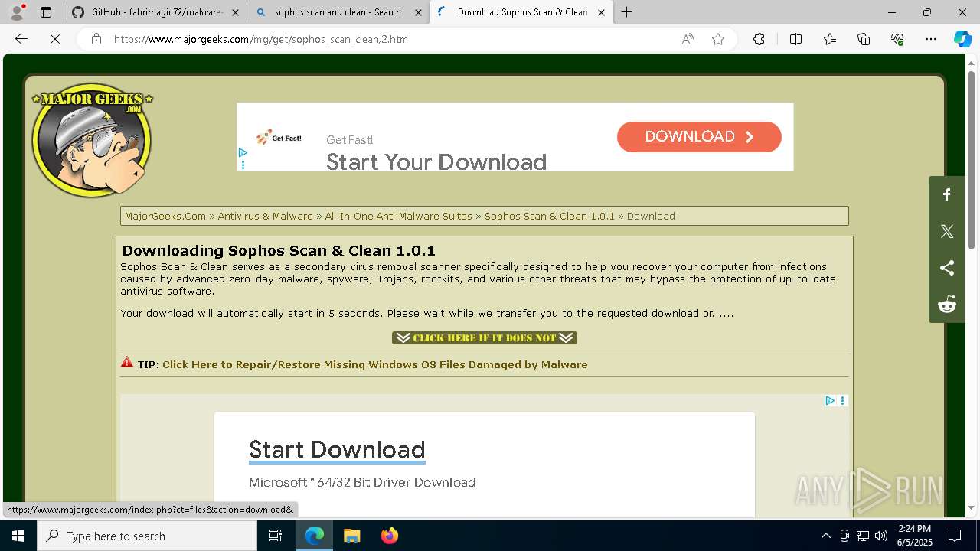This screenshot has width=980, height=551.
Task: Open the Favorites list icon
Action: pyautogui.click(x=830, y=39)
